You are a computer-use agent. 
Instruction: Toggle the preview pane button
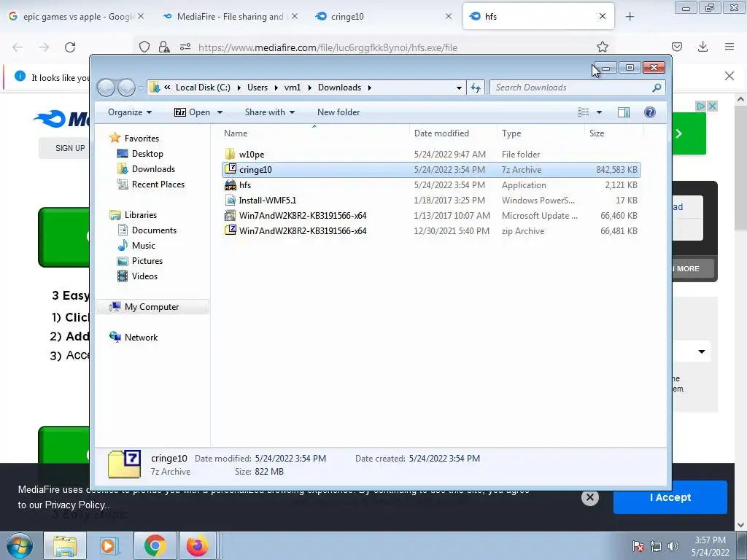623,112
